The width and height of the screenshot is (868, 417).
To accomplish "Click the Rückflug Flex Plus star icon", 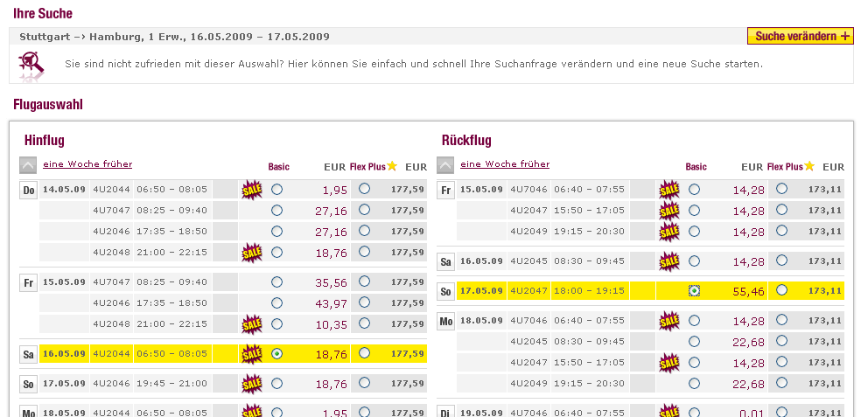I will pos(809,166).
